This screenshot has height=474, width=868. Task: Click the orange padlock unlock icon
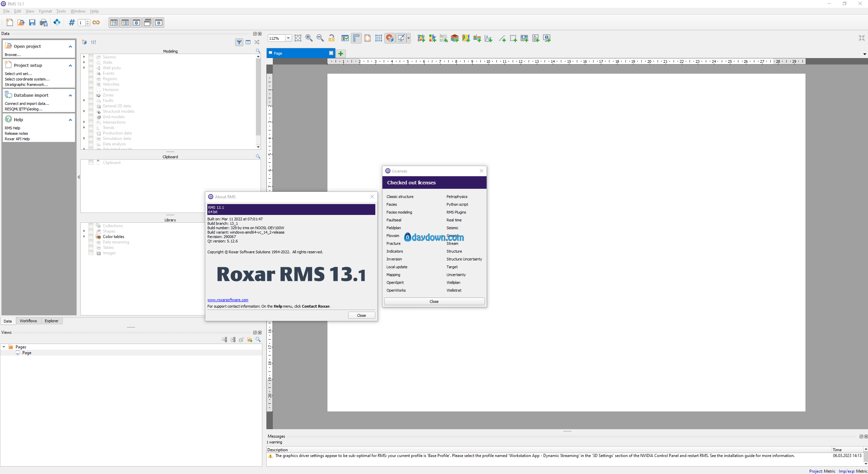click(x=332, y=38)
